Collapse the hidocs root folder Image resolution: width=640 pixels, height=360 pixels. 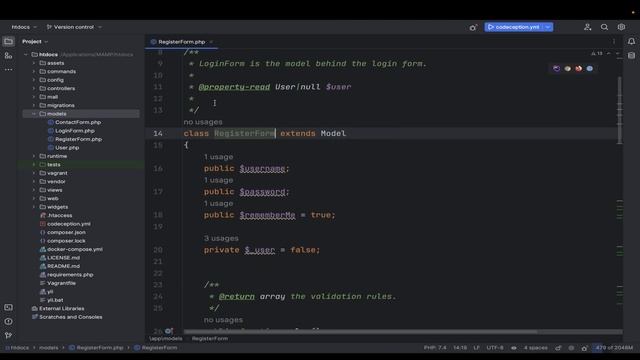point(26,54)
